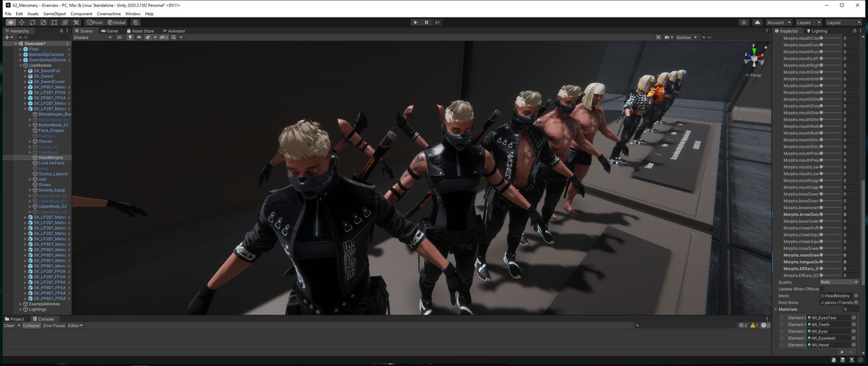Lock the Hierarchy panel

(x=61, y=31)
